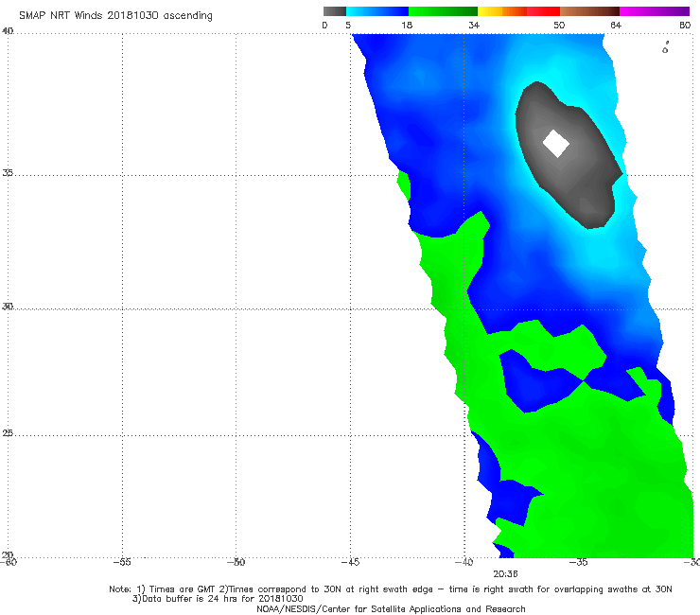Click the latitude label '35'
Image resolution: width=700 pixels, height=615 pixels.
pyautogui.click(x=8, y=172)
